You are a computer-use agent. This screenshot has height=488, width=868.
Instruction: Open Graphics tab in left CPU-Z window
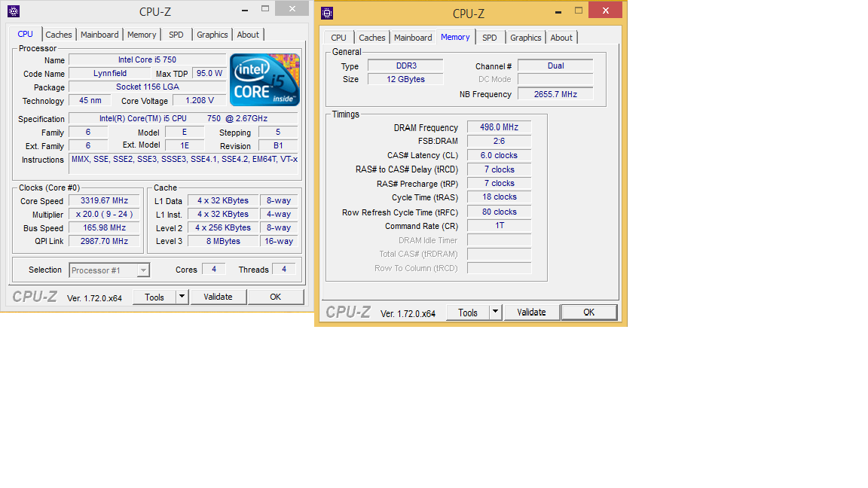tap(212, 35)
